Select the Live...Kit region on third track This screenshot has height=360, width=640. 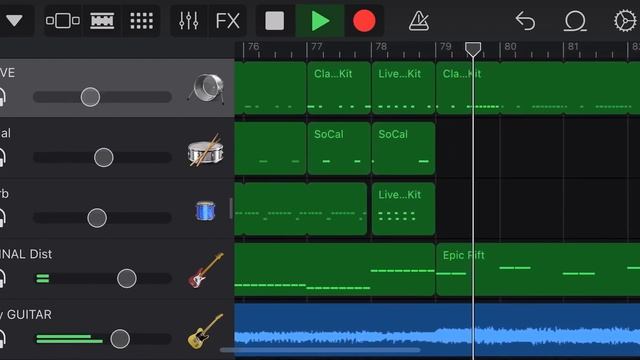[403, 209]
